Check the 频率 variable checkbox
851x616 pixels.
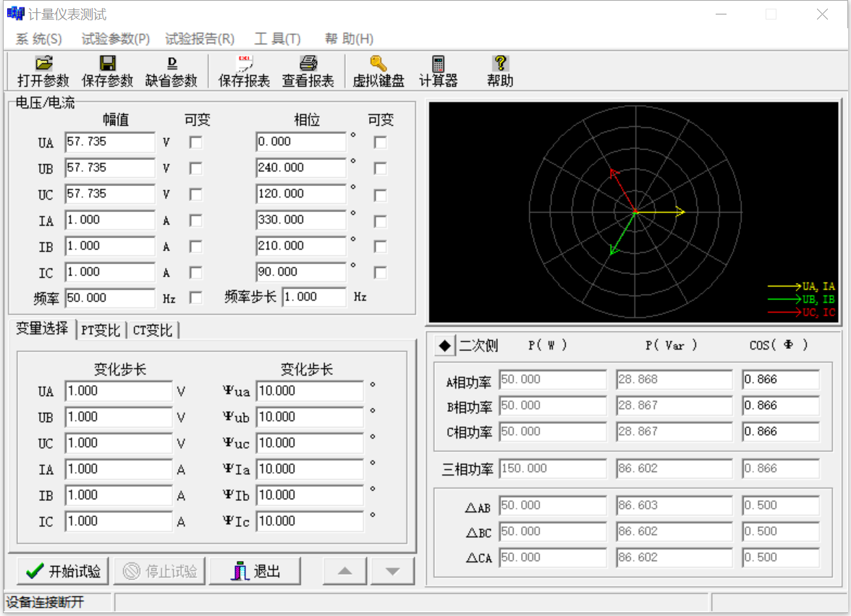[195, 298]
